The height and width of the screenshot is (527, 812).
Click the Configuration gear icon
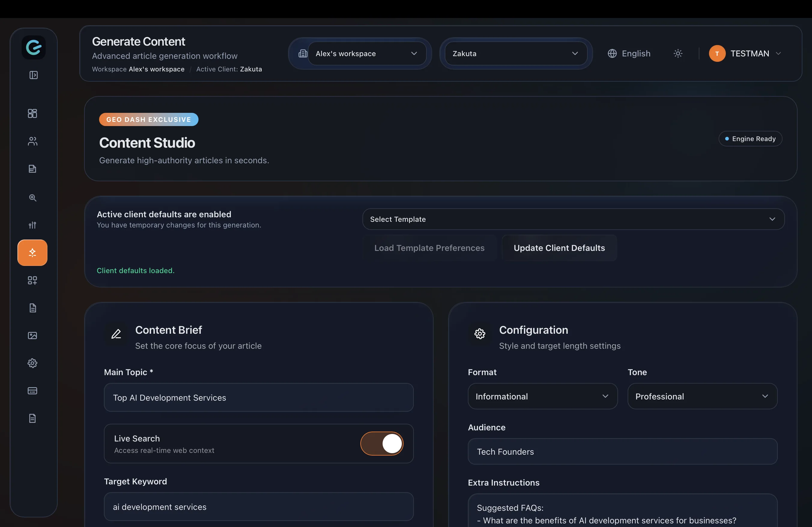[x=480, y=334]
